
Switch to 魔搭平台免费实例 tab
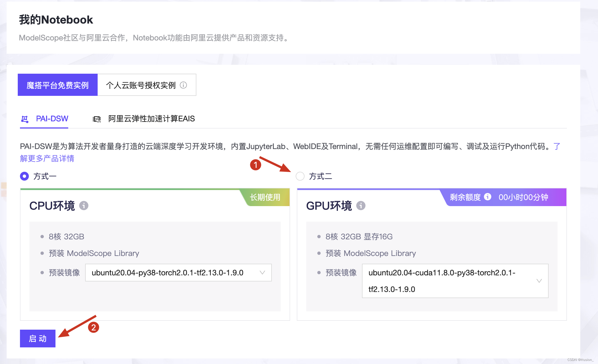click(57, 85)
